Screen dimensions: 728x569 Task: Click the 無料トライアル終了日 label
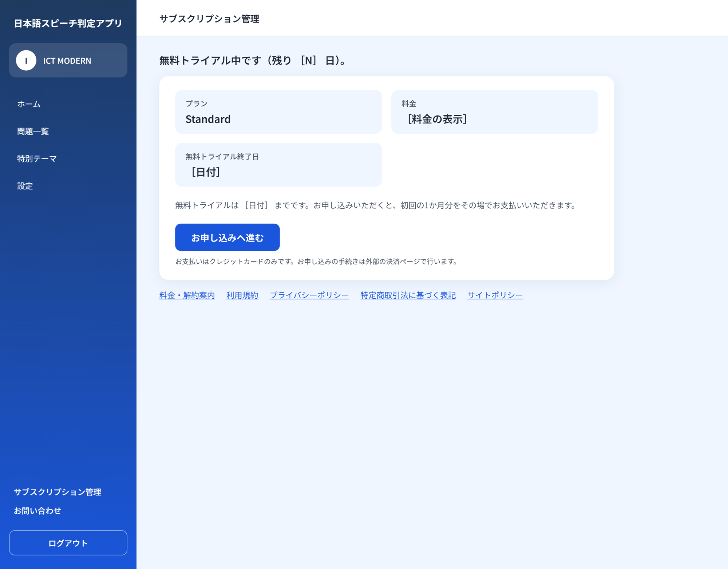coord(222,157)
